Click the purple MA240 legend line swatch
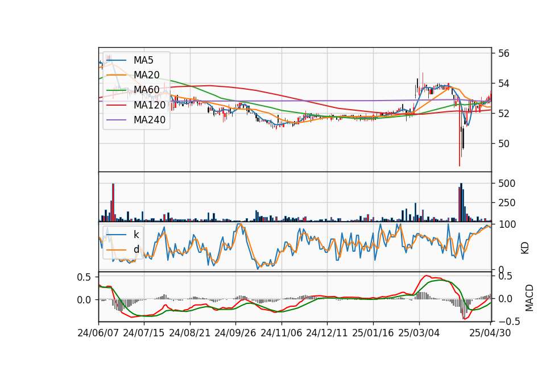 117,120
